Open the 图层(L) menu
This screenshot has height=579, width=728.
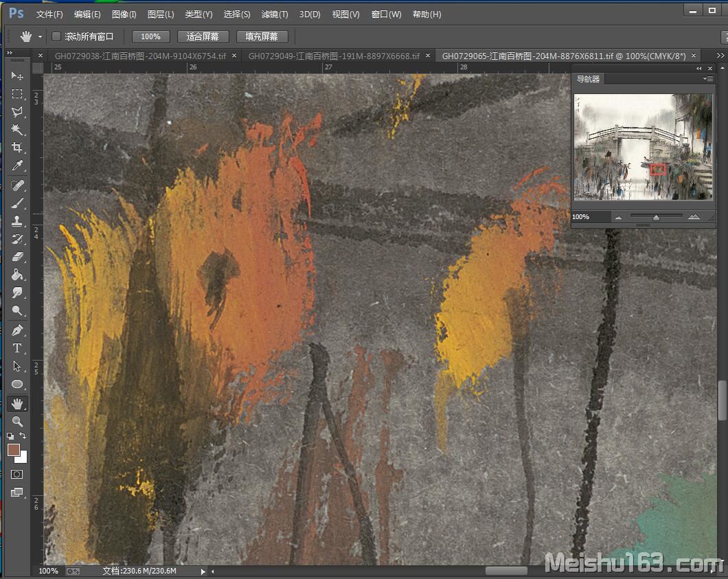point(161,14)
